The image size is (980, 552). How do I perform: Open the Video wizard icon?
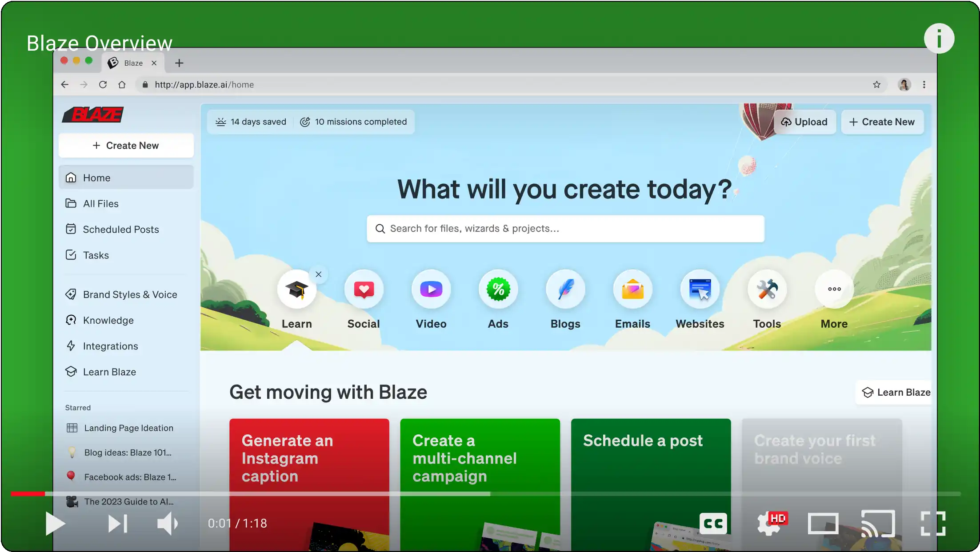click(x=431, y=289)
